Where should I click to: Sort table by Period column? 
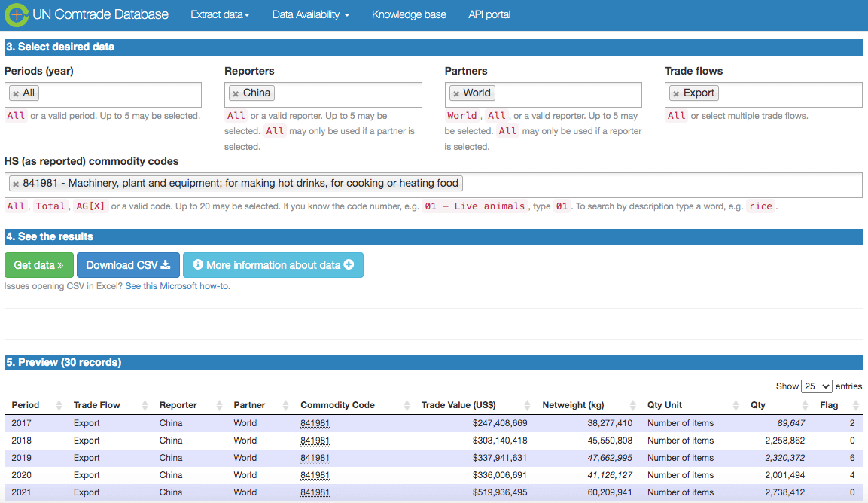pos(26,405)
